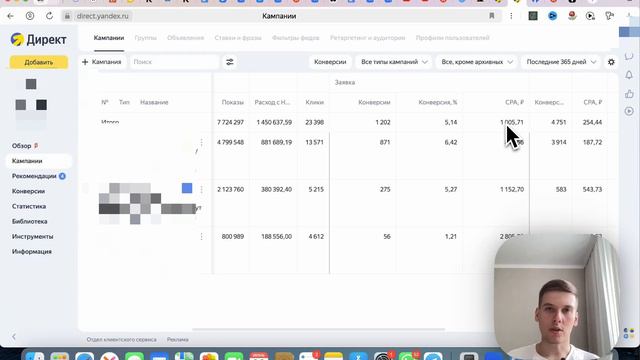This screenshot has height=360, width=640.
Task: Open the three-dot menu for the 800 989 row
Action: pyautogui.click(x=201, y=236)
